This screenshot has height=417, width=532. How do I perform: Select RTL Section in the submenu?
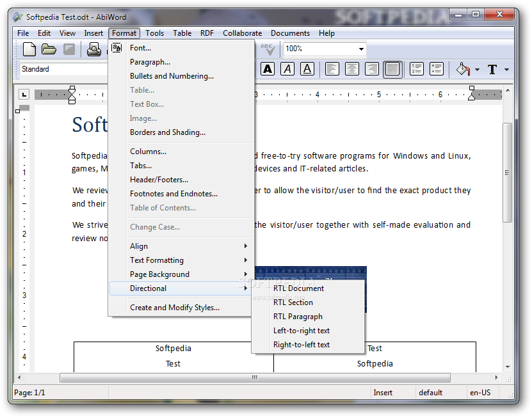308,303
